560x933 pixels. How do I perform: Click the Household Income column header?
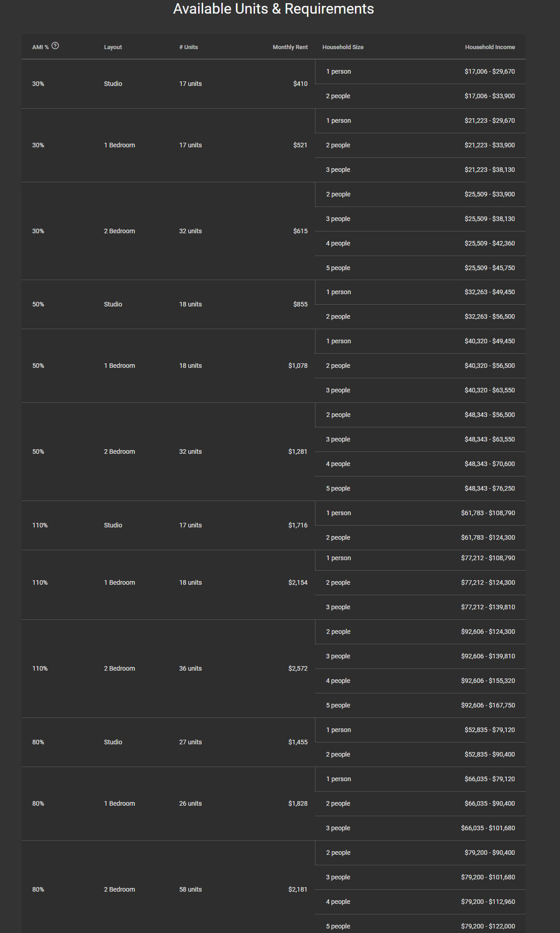click(x=490, y=47)
